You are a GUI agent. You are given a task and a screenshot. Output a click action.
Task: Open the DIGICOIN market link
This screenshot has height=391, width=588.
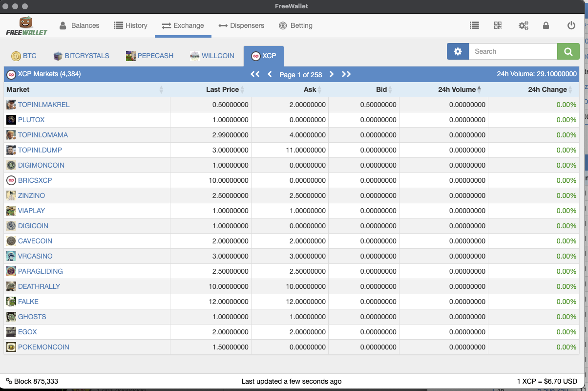33,226
